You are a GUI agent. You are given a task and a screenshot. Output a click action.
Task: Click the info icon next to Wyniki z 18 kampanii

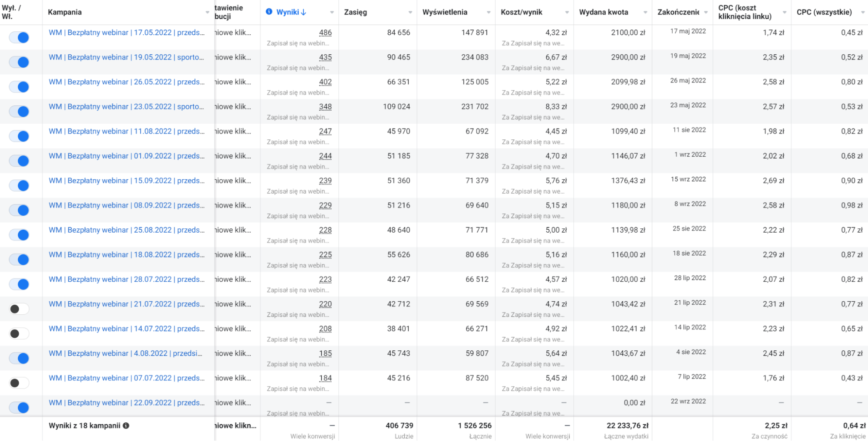point(126,425)
